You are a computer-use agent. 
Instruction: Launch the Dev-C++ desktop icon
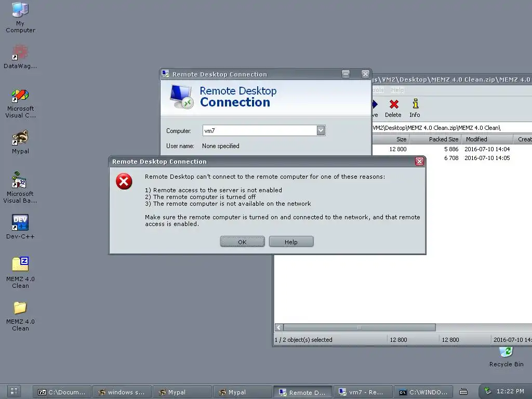[x=20, y=227]
